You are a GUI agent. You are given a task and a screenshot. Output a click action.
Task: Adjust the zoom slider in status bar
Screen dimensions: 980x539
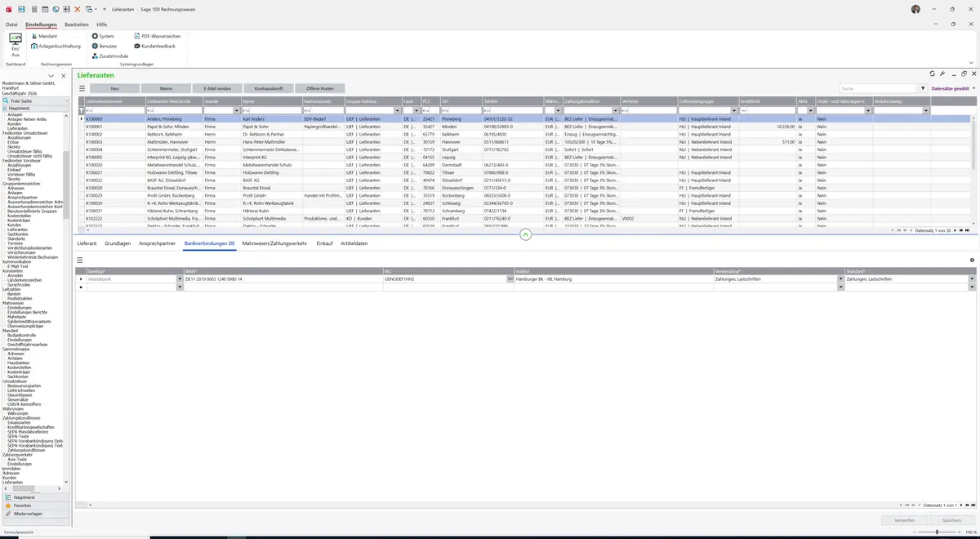(938, 532)
